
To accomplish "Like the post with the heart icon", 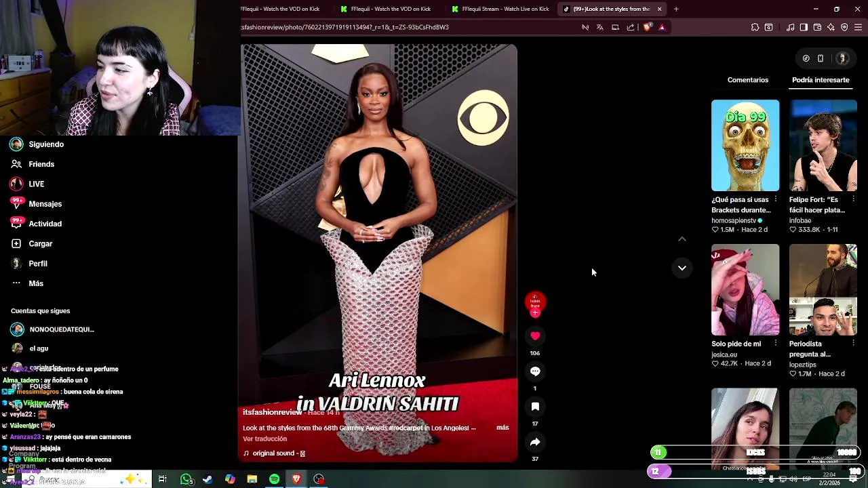I will (x=535, y=336).
